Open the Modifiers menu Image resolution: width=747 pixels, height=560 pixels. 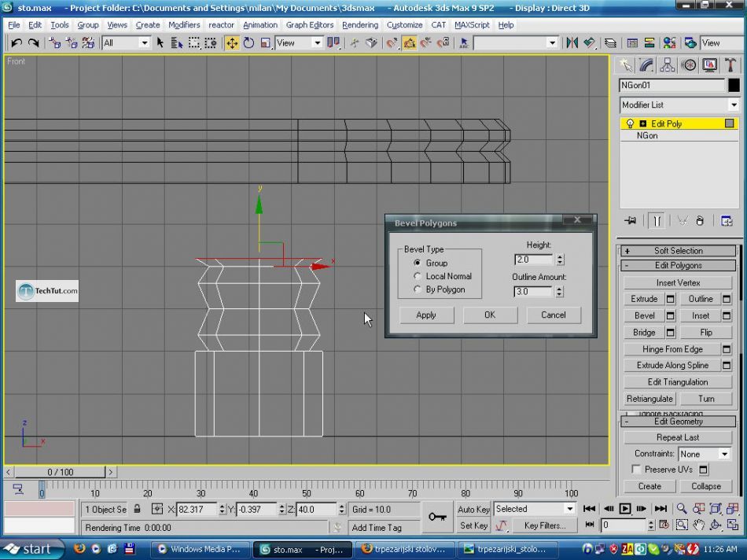184,25
